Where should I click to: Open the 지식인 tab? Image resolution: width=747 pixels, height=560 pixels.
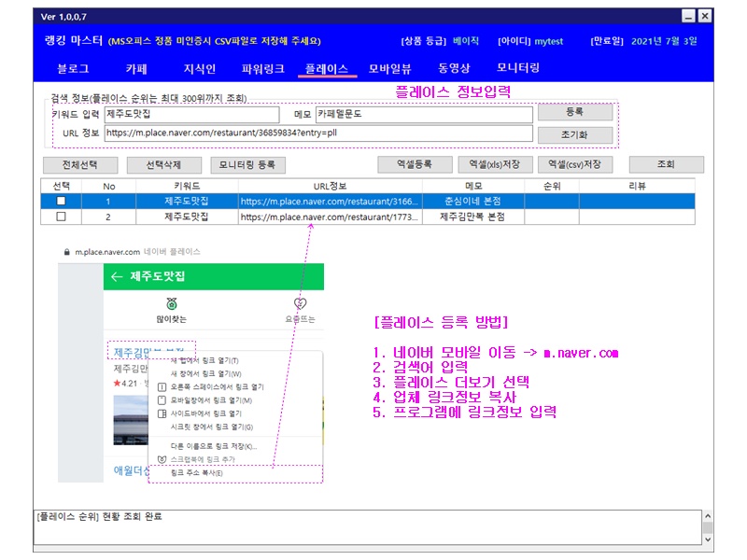pyautogui.click(x=200, y=69)
